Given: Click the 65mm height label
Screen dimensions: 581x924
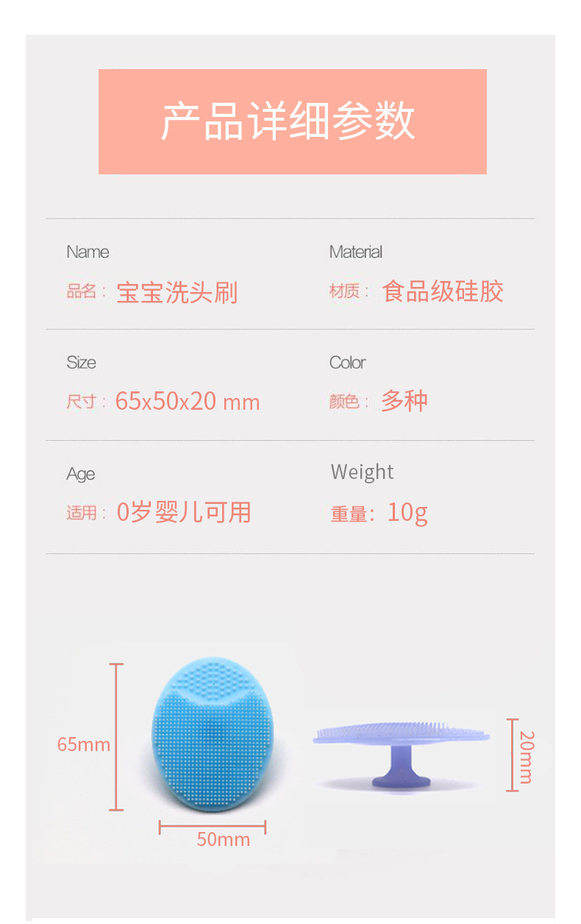Looking at the screenshot, I should click(84, 744).
